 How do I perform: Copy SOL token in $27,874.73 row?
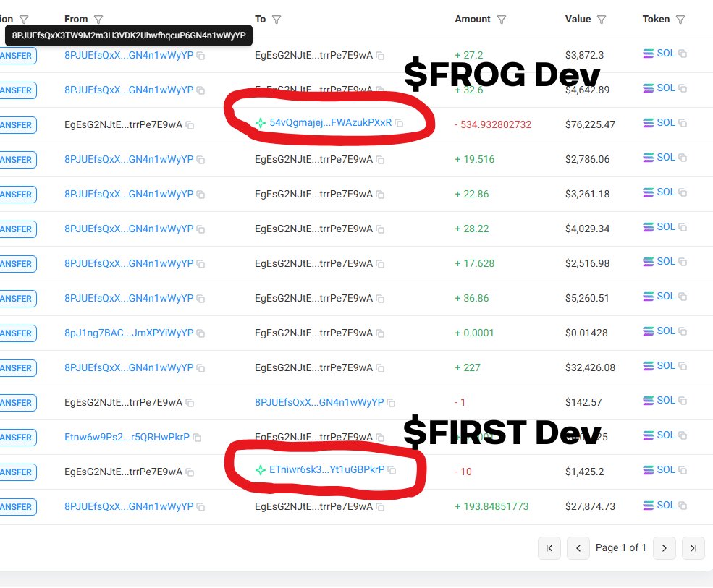683,506
